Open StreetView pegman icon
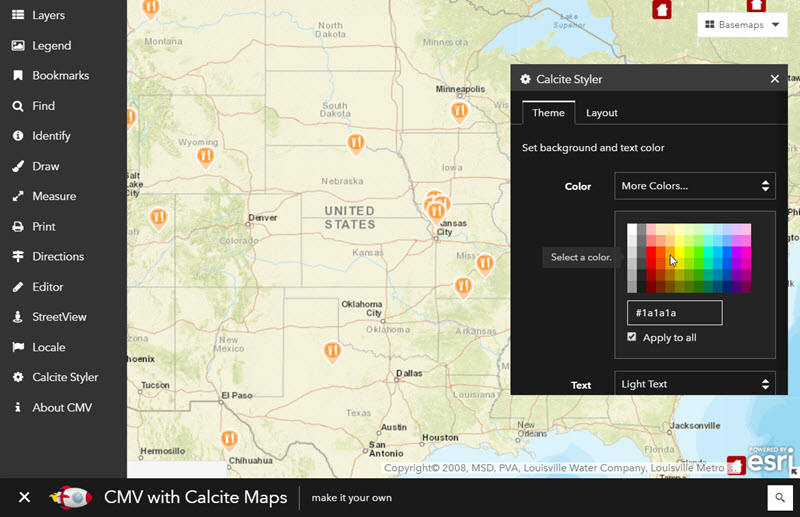The width and height of the screenshot is (800, 517). (18, 316)
